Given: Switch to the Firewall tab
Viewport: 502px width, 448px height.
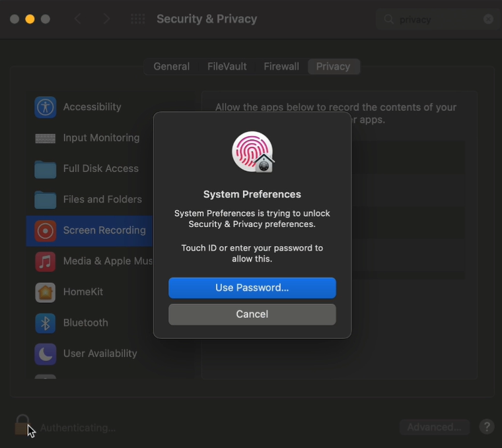Looking at the screenshot, I should click(x=281, y=67).
